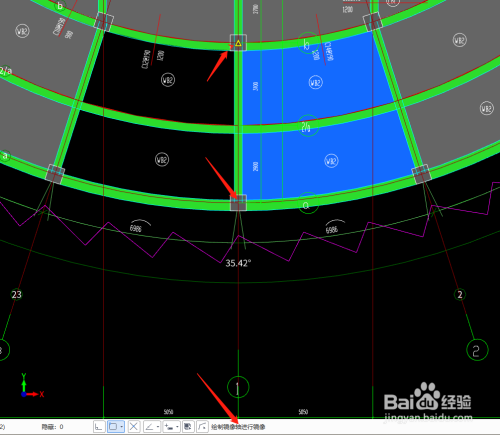Toggle intersection snap X icon
Screen dimensions: 500x435
pos(134,427)
